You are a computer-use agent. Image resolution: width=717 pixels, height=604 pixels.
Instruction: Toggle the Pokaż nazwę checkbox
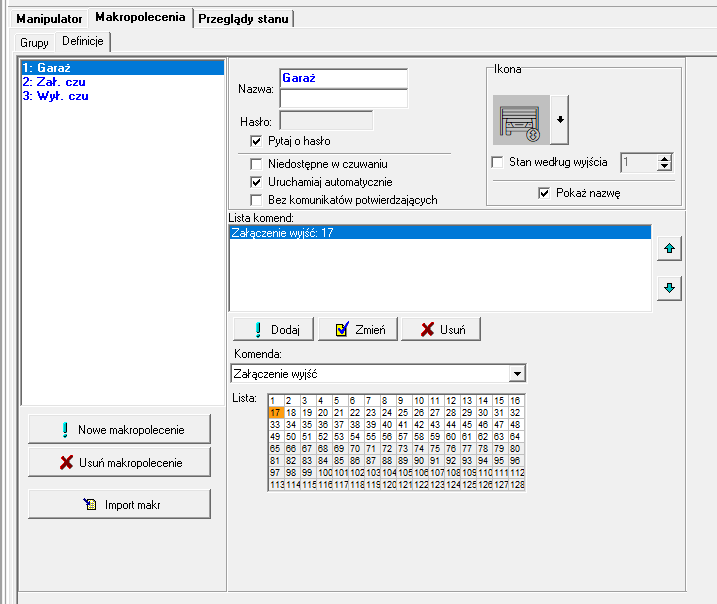(x=544, y=193)
